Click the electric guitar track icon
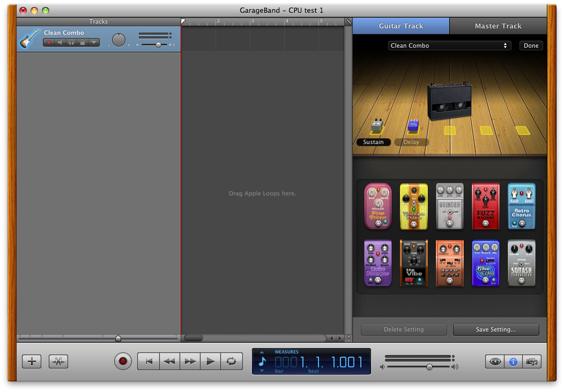This screenshot has width=564, height=392. (29, 39)
